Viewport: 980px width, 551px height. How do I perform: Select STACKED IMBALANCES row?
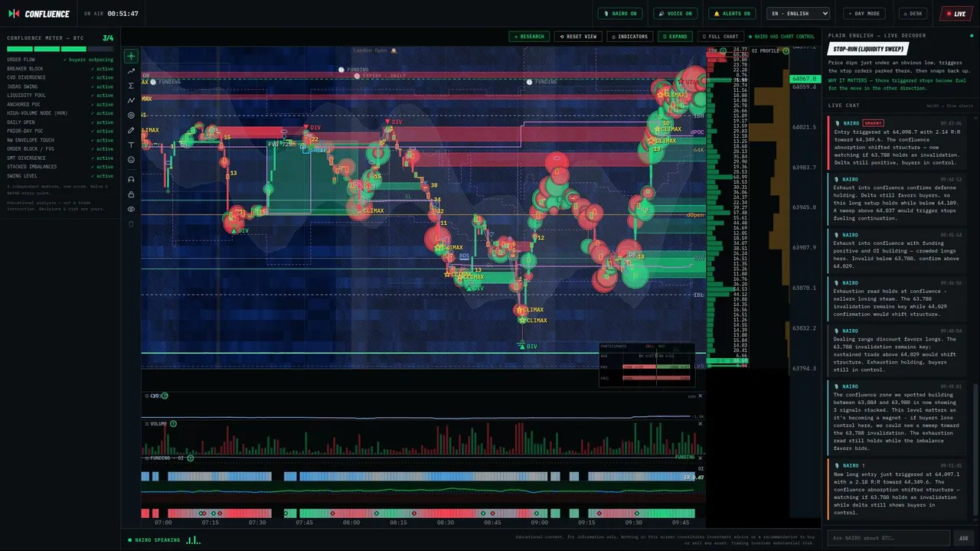[x=60, y=167]
